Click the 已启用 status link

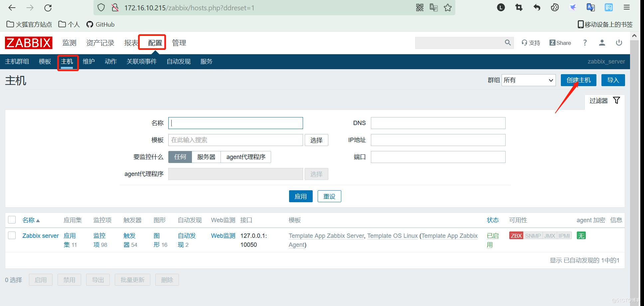coord(493,240)
